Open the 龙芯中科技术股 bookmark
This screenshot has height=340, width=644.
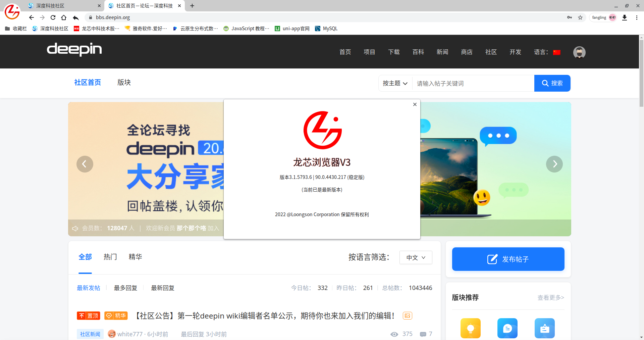pos(97,29)
